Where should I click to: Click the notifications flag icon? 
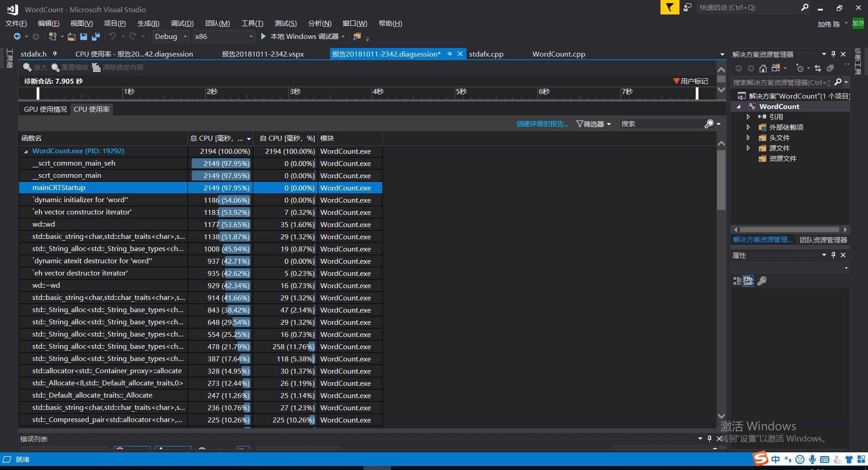[x=670, y=8]
